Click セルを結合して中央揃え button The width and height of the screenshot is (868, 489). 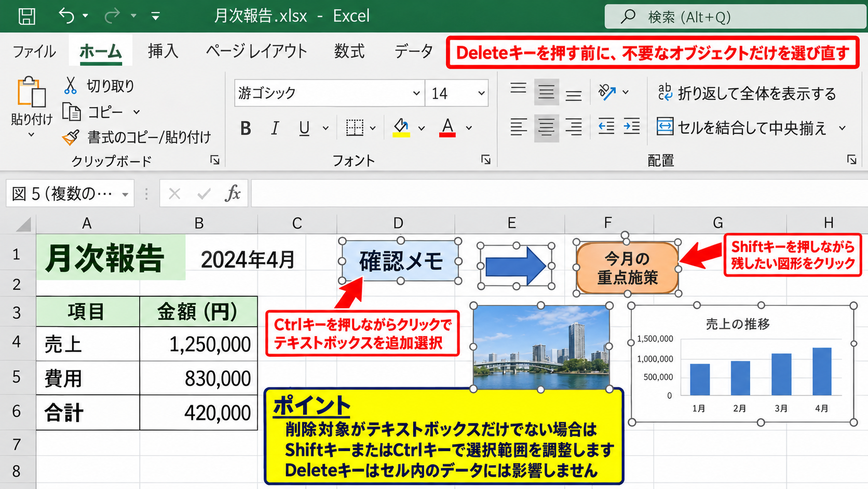[x=741, y=127]
